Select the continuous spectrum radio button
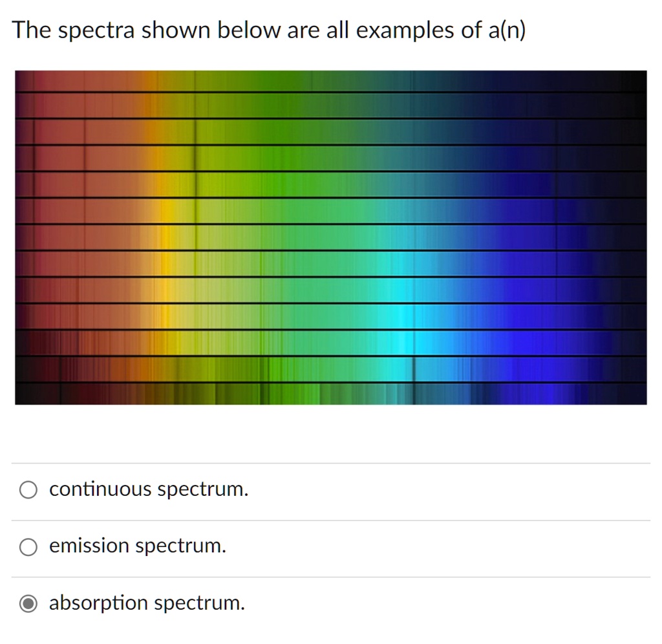This screenshot has width=662, height=644. point(28,489)
